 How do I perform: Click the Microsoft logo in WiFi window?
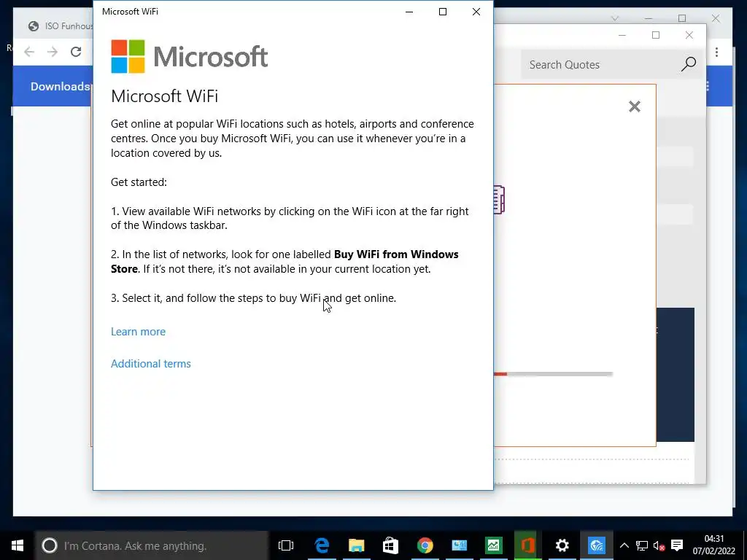(x=189, y=57)
